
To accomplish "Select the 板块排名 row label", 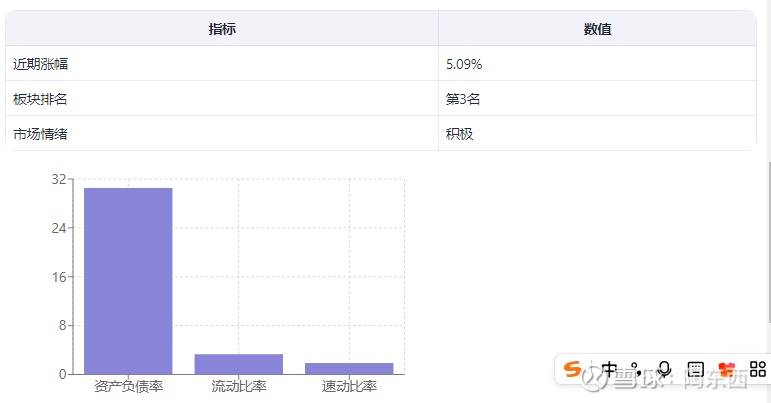I will point(41,99).
